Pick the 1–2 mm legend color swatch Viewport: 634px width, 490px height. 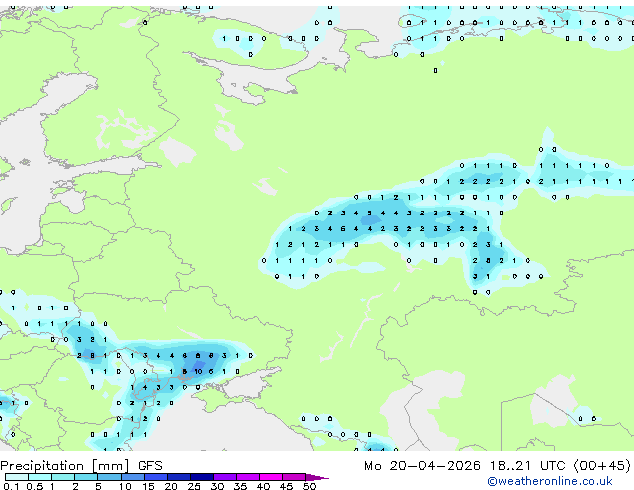click(x=63, y=477)
